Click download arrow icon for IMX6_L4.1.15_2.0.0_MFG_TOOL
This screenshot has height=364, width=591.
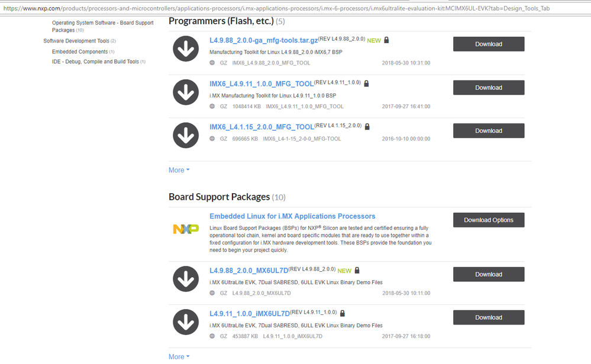click(x=186, y=135)
